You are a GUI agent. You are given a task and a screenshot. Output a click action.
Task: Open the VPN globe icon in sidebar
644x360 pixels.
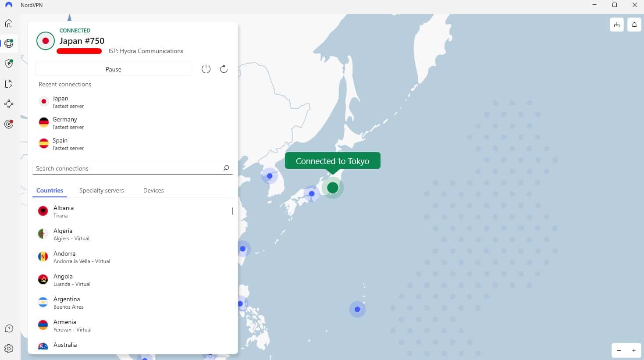(9, 43)
